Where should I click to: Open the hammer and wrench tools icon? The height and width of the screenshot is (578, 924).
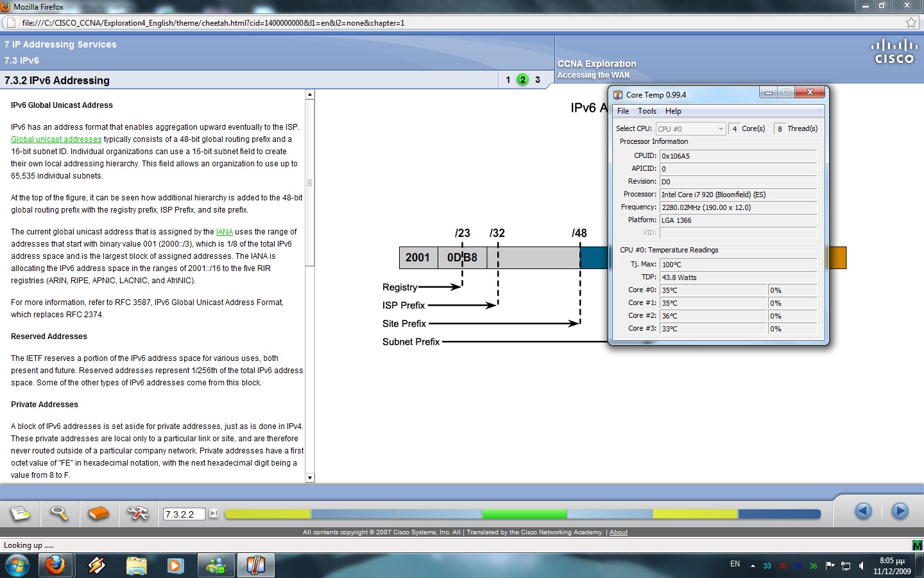pos(137,513)
